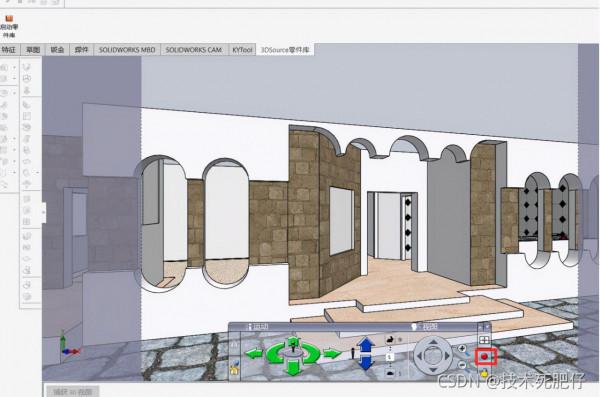Click the red record button in walk-through panel
This screenshot has width=600, height=397.
484,356
